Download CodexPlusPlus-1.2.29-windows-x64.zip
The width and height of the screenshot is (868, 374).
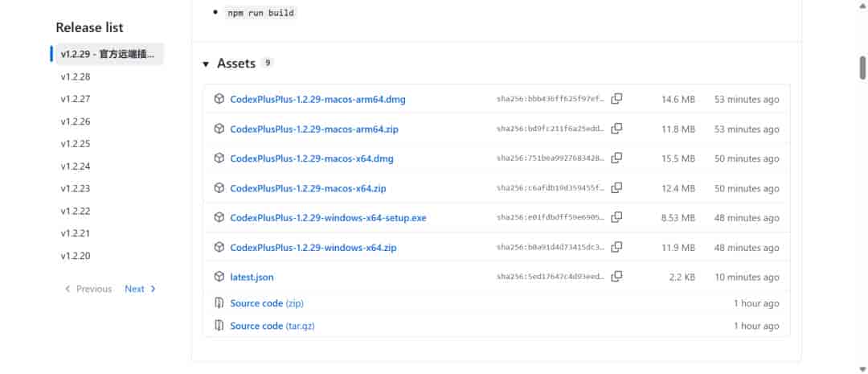313,248
